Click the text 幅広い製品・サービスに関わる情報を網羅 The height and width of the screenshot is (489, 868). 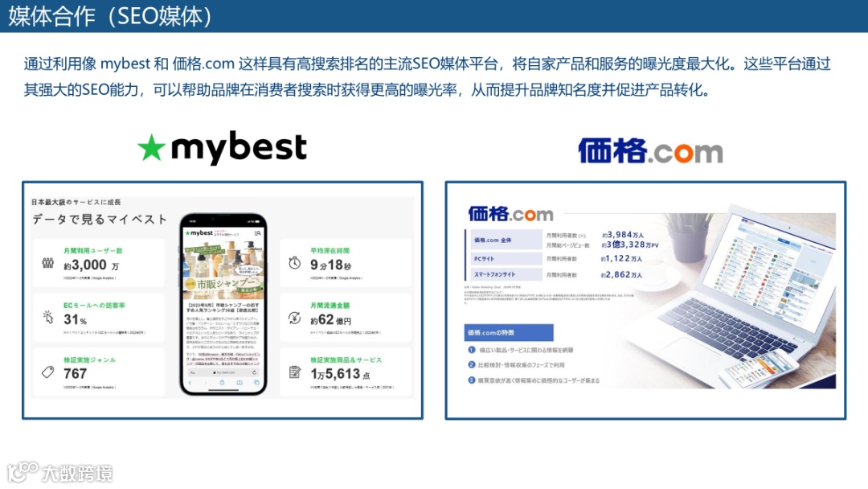(x=526, y=350)
